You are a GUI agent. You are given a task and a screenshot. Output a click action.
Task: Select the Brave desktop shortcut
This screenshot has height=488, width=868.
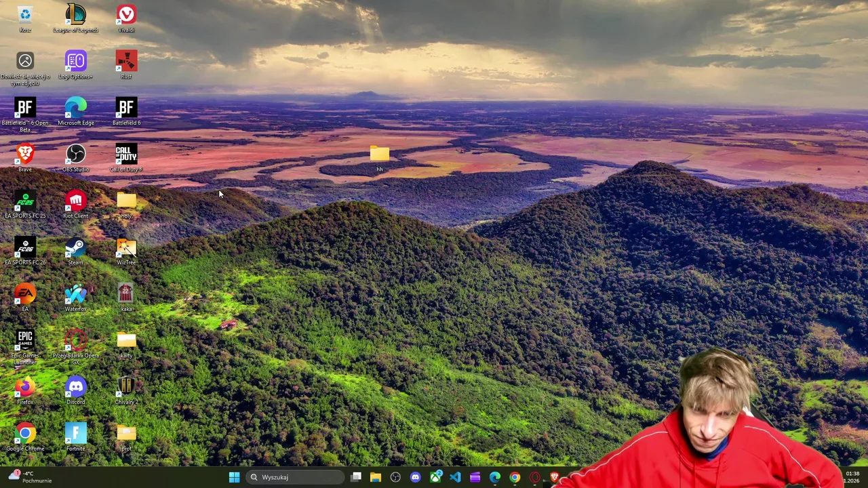tap(25, 158)
